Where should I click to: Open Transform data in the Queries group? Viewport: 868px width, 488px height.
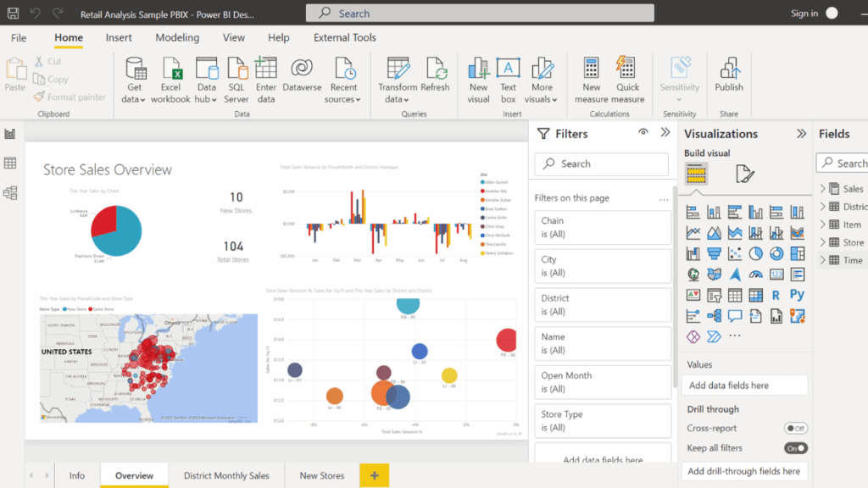pyautogui.click(x=398, y=76)
